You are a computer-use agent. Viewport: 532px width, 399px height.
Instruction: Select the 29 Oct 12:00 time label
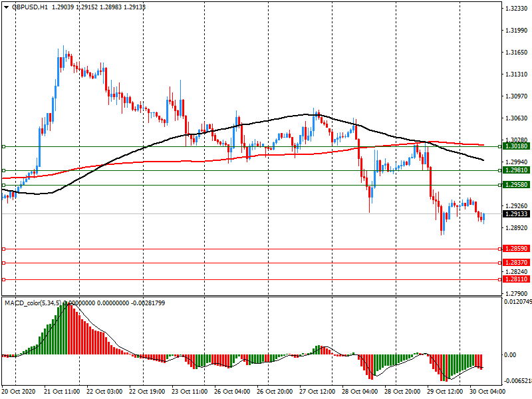(445, 391)
